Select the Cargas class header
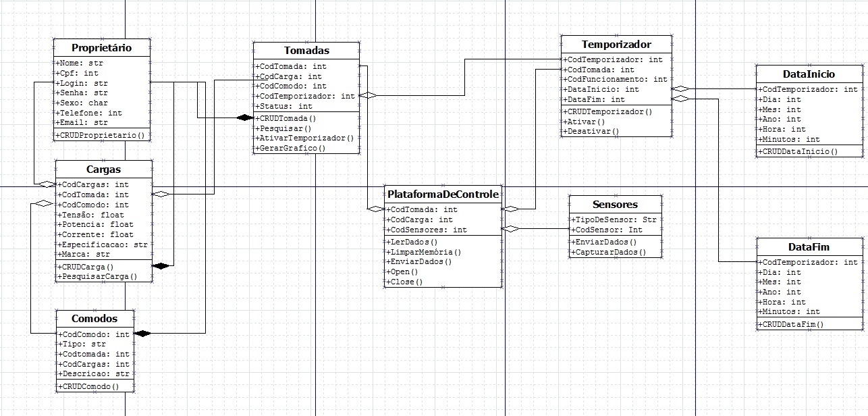This screenshot has width=868, height=416. pos(103,169)
